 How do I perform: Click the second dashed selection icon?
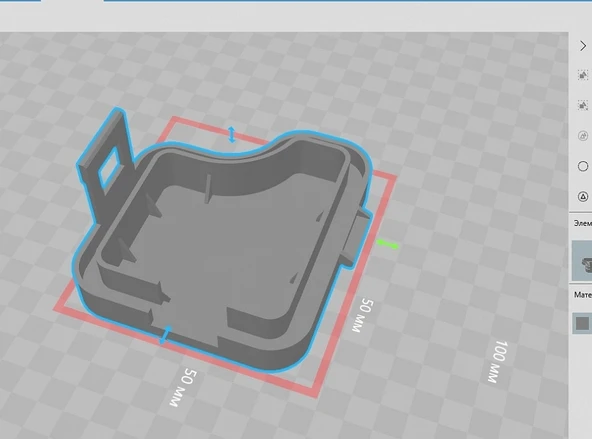point(583,105)
